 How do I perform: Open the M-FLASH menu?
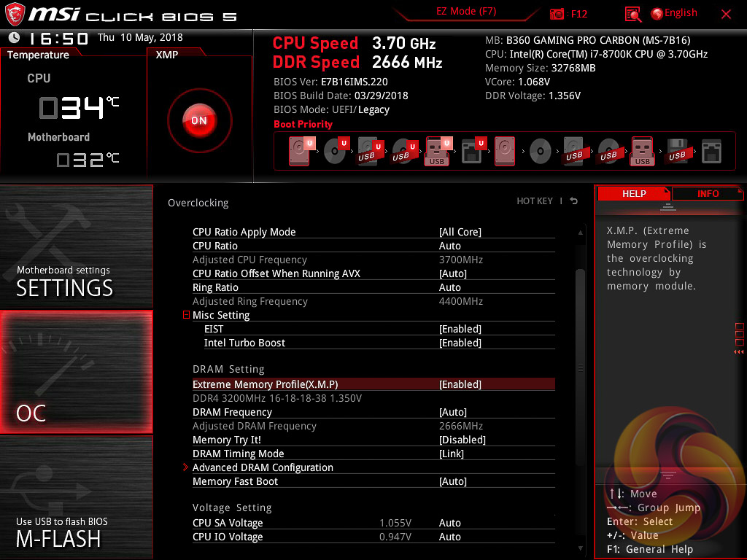coord(76,497)
